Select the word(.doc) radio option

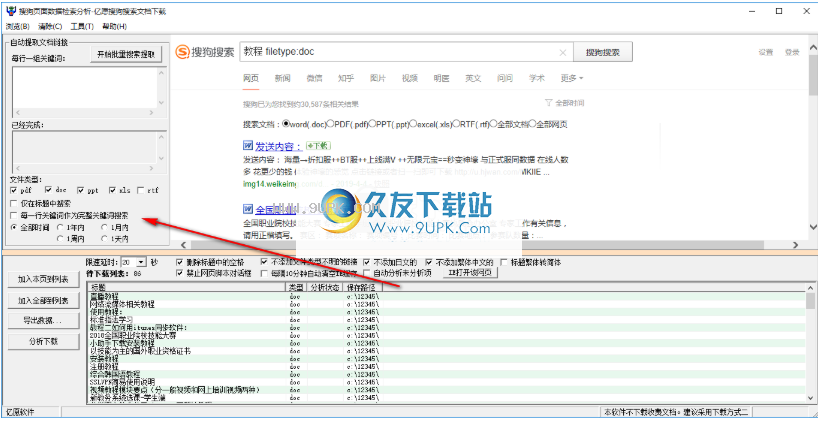[x=286, y=125]
